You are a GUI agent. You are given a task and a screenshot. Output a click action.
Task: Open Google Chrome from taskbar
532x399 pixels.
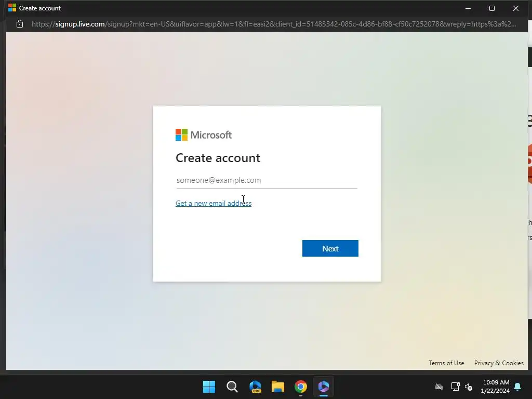(x=301, y=387)
